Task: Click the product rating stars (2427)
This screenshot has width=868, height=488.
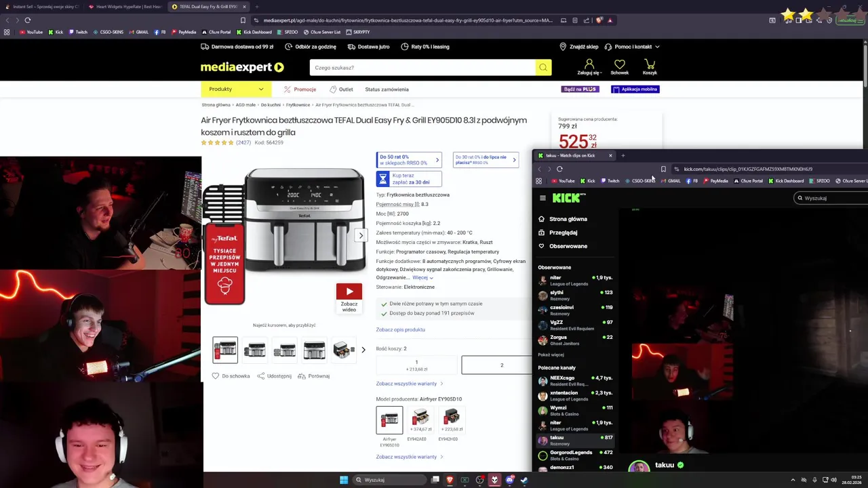Action: (226, 143)
